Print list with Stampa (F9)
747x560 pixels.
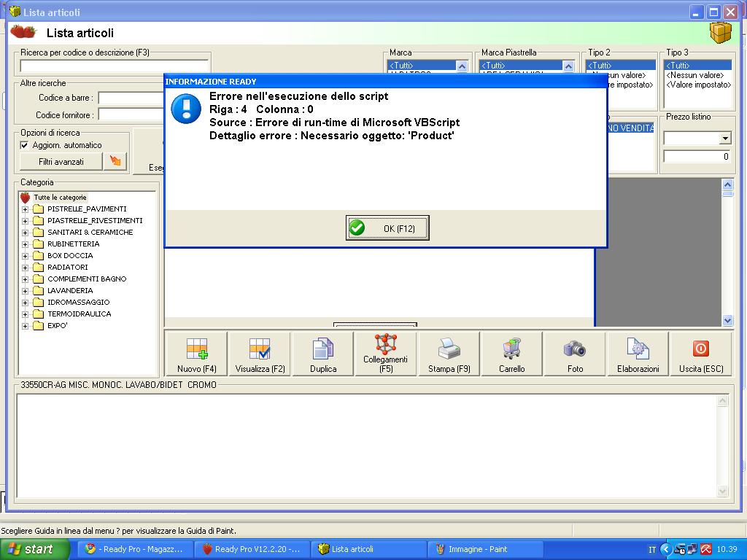click(449, 354)
